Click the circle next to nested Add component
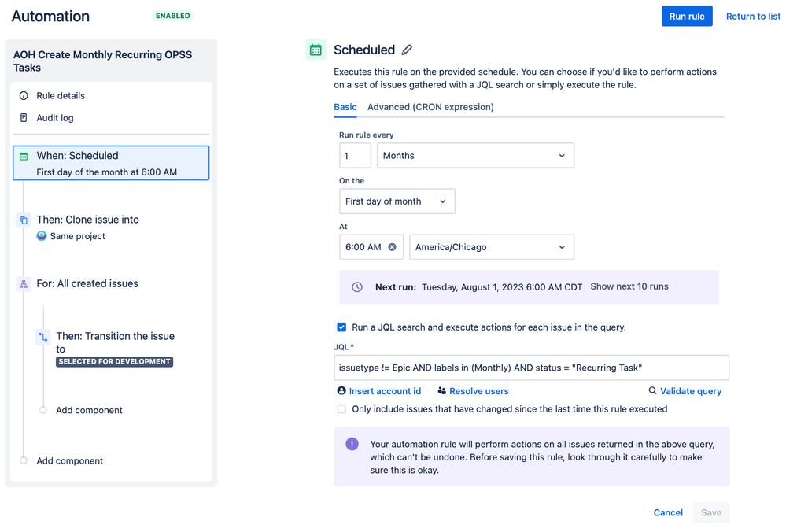The image size is (786, 532). 43,410
